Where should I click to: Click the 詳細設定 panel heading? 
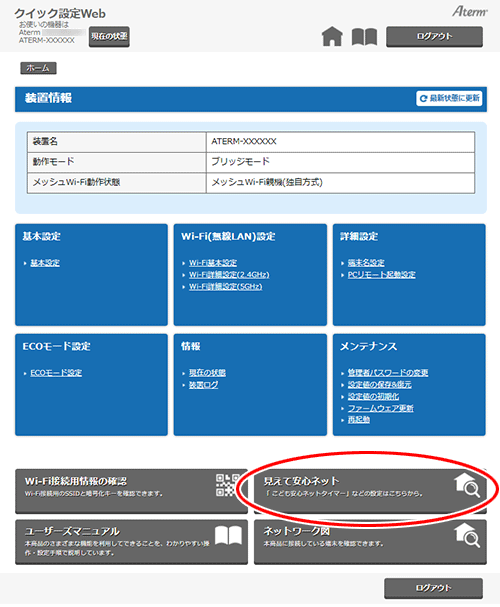tap(359, 237)
